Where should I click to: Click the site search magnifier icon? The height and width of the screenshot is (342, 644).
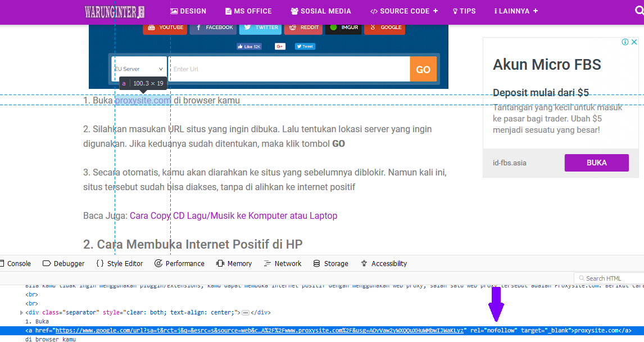(639, 11)
